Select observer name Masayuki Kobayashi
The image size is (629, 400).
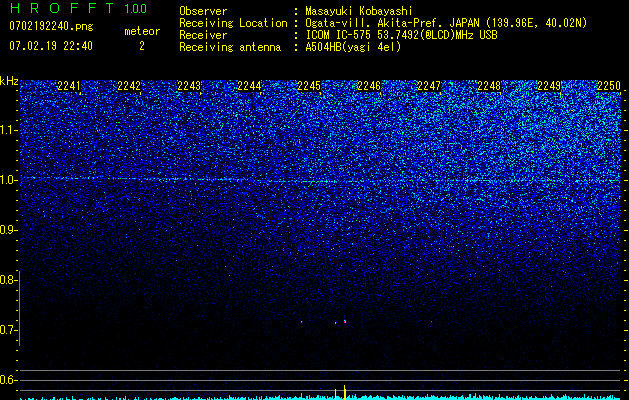pos(359,11)
